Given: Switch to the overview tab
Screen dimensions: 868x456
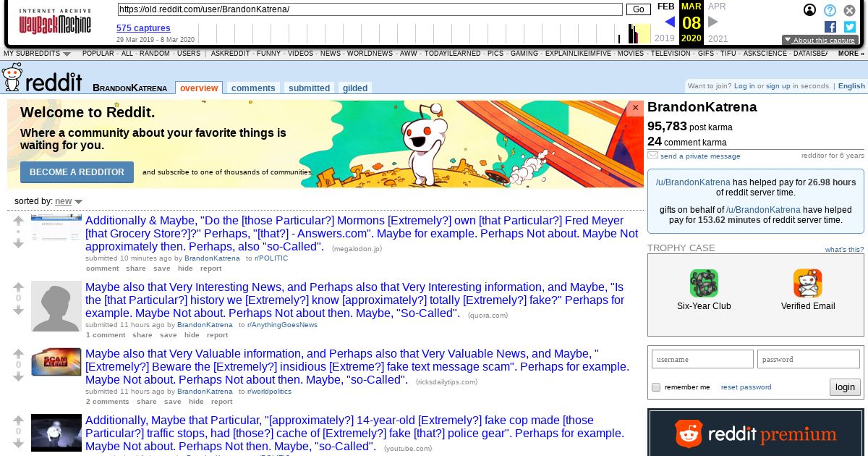Looking at the screenshot, I should [x=199, y=88].
